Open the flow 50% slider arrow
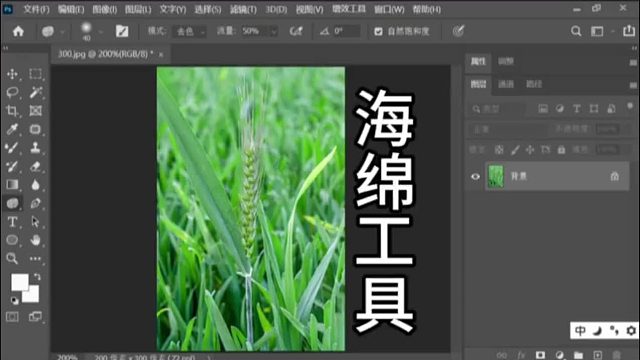This screenshot has height=360, width=640. [x=274, y=31]
